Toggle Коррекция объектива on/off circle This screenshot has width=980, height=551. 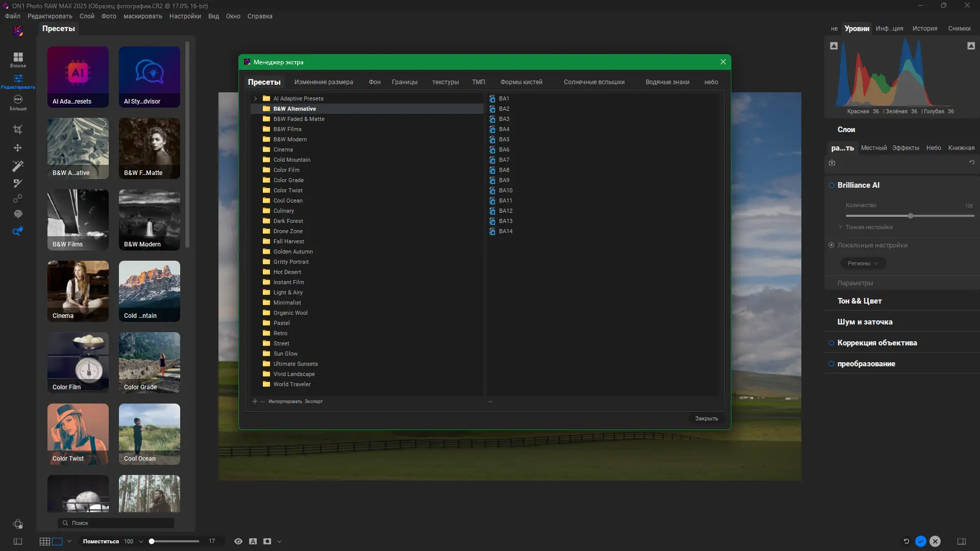[x=831, y=343]
